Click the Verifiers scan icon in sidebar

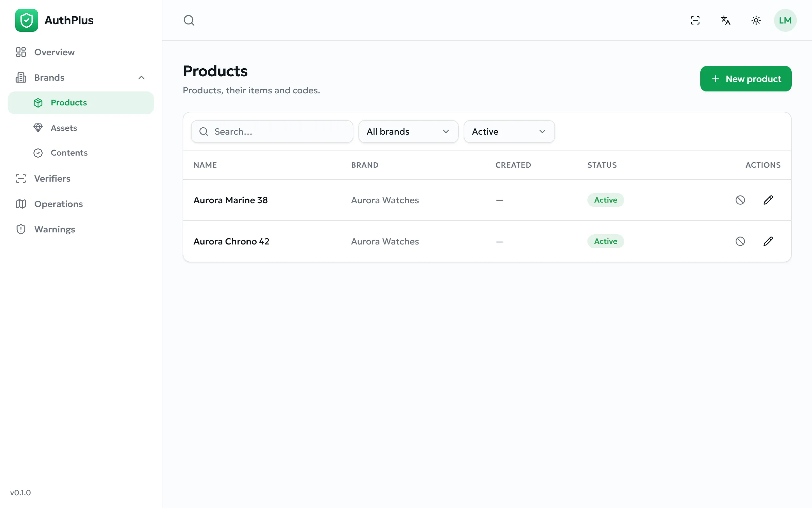click(21, 178)
